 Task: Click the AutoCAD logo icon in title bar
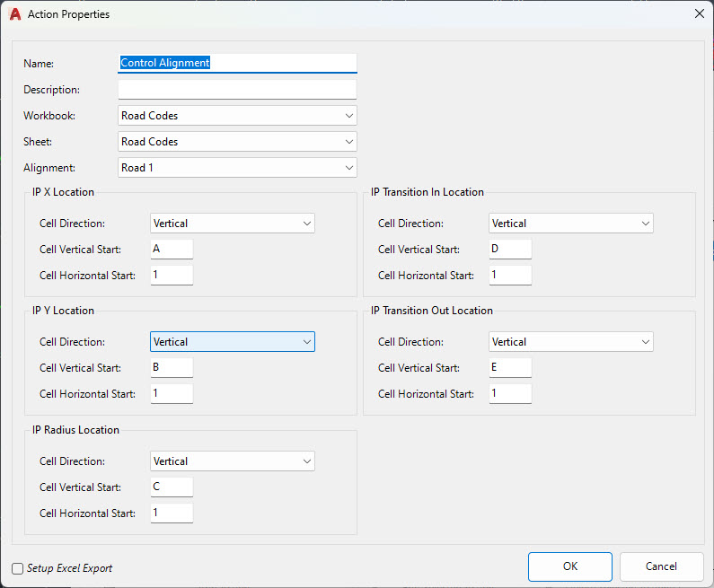pos(15,14)
